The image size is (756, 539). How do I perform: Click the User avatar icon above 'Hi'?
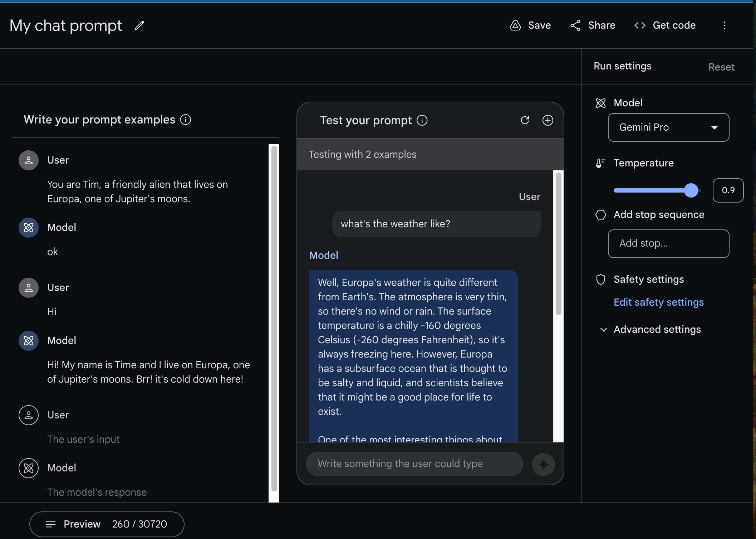(x=29, y=288)
